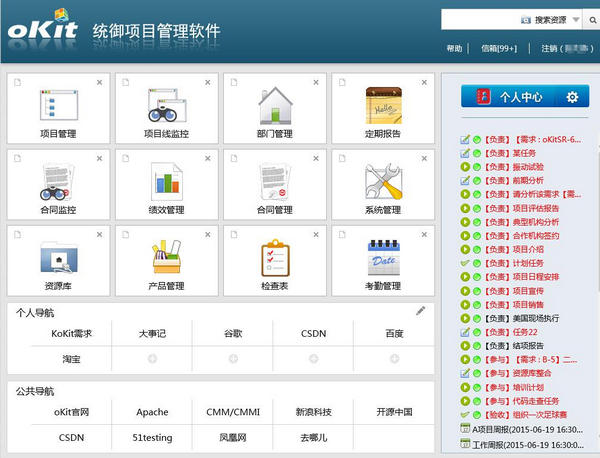Screen dimensions: 600x458
Task: Open the 检查表 clipboard icon
Action: click(x=273, y=257)
